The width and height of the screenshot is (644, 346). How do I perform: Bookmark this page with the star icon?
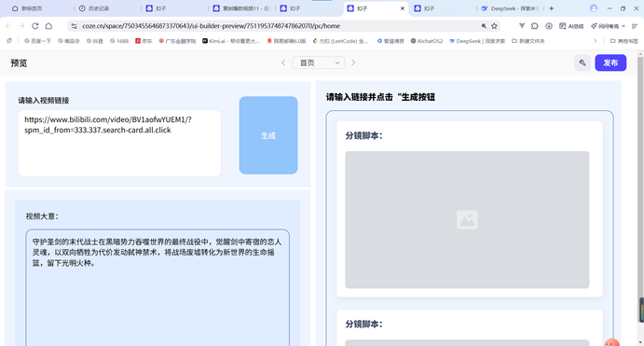click(x=494, y=26)
